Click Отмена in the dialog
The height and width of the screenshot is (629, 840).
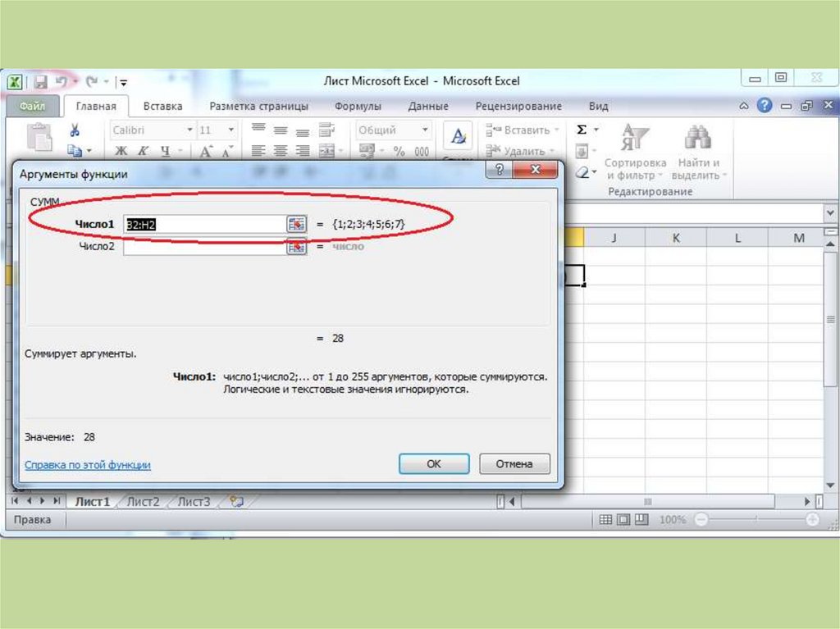pyautogui.click(x=514, y=464)
